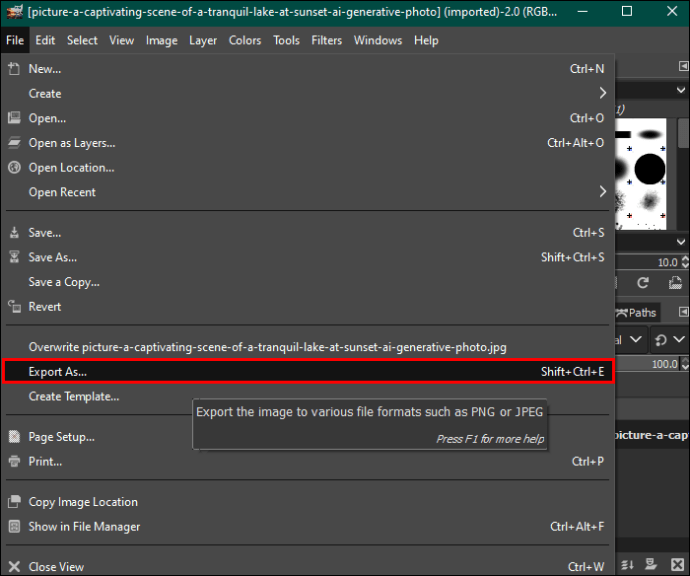Screen dimensions: 690x576
Task: Select the large round hard brush thumbnail
Action: click(x=650, y=167)
